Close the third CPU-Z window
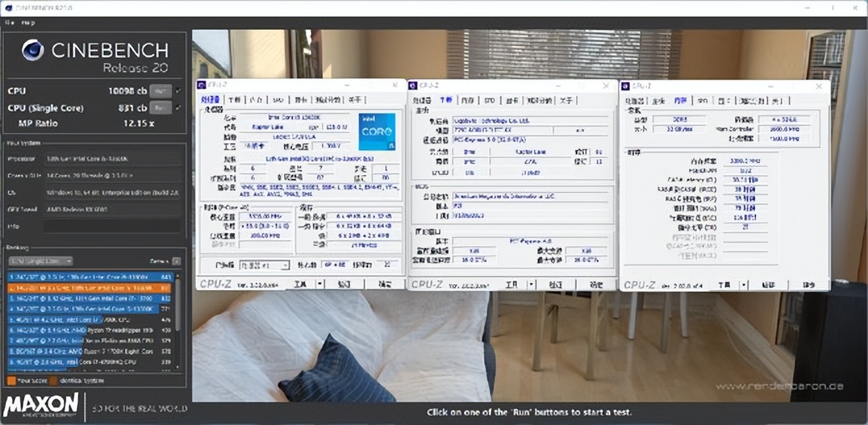Viewport: 868px width, 425px height. click(x=819, y=86)
